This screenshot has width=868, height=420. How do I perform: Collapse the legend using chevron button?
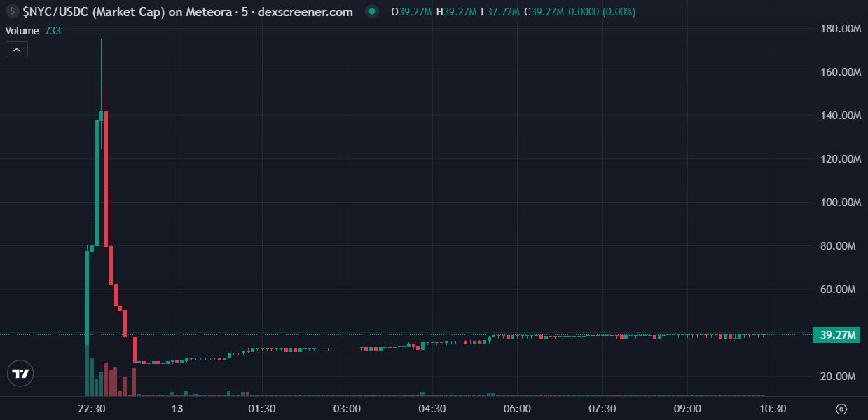pos(17,49)
